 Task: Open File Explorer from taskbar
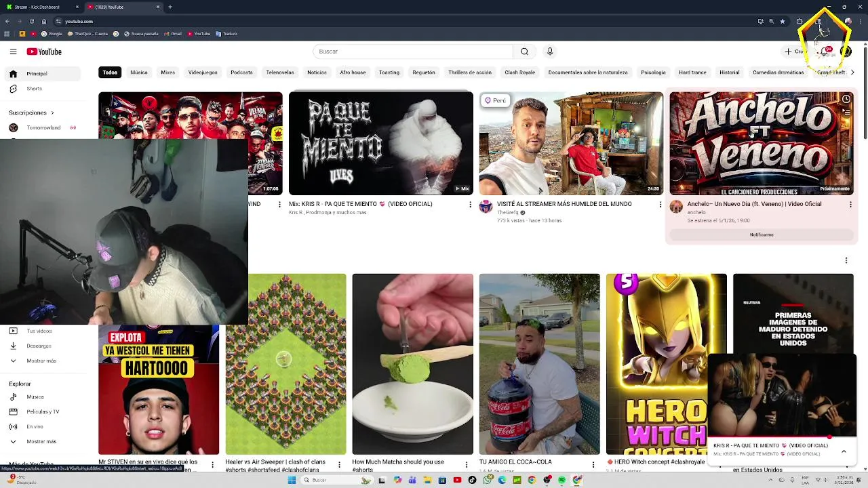428,480
